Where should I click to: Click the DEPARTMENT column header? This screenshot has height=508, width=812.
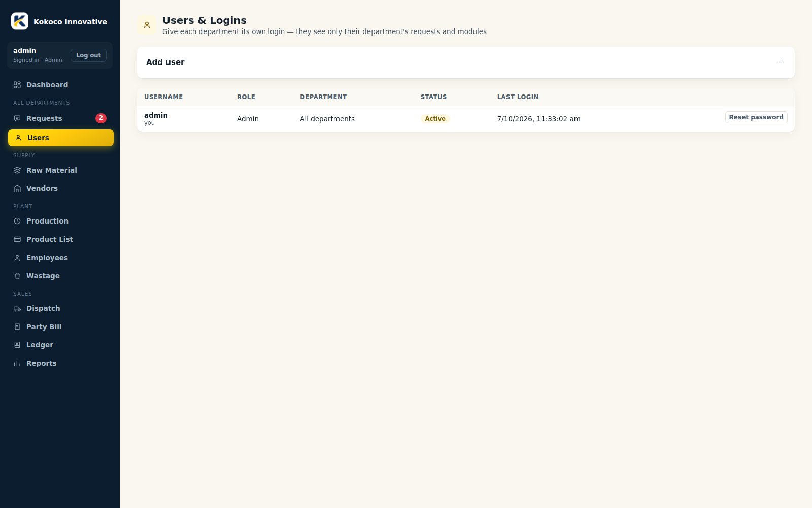(323, 97)
